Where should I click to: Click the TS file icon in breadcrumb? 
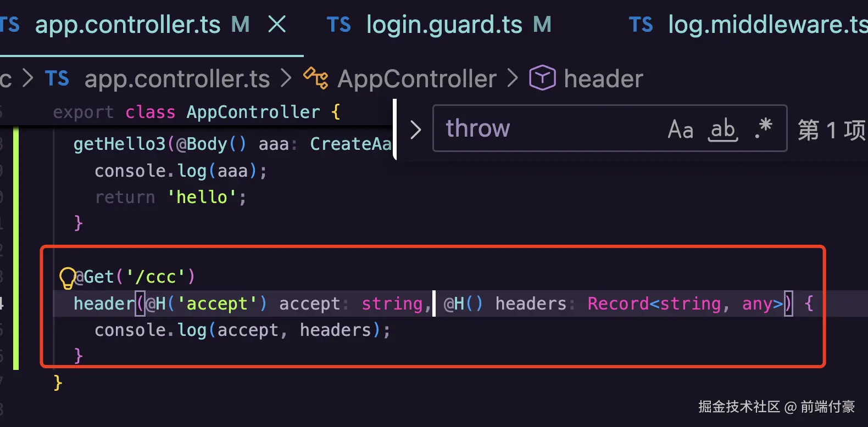57,78
